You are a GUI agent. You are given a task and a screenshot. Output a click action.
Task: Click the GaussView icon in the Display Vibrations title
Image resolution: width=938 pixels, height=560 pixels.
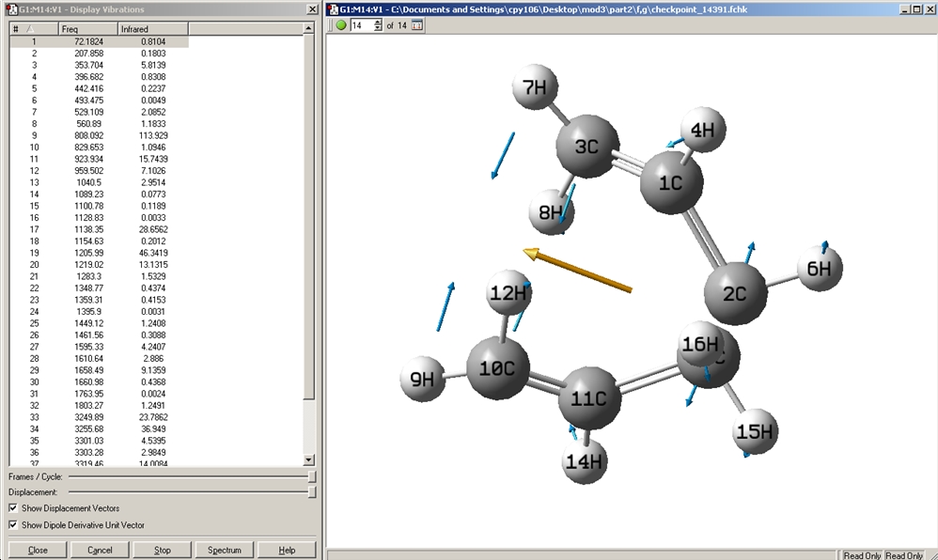coord(12,9)
